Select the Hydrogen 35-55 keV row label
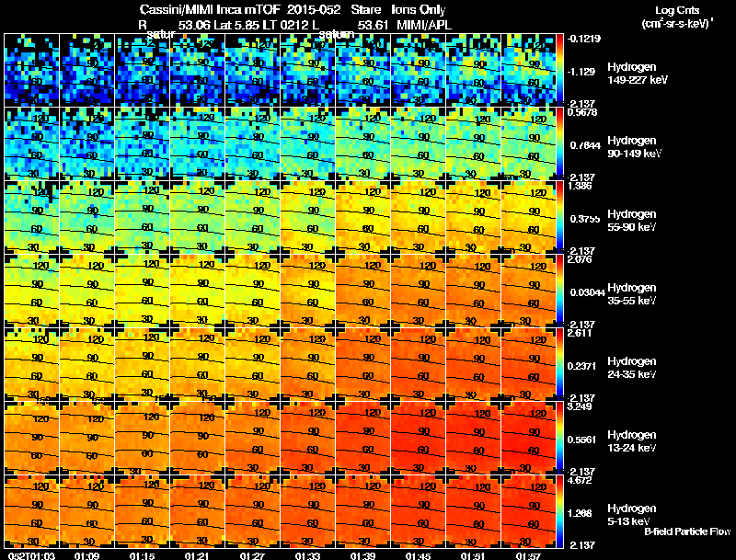The image size is (736, 560). [x=632, y=294]
